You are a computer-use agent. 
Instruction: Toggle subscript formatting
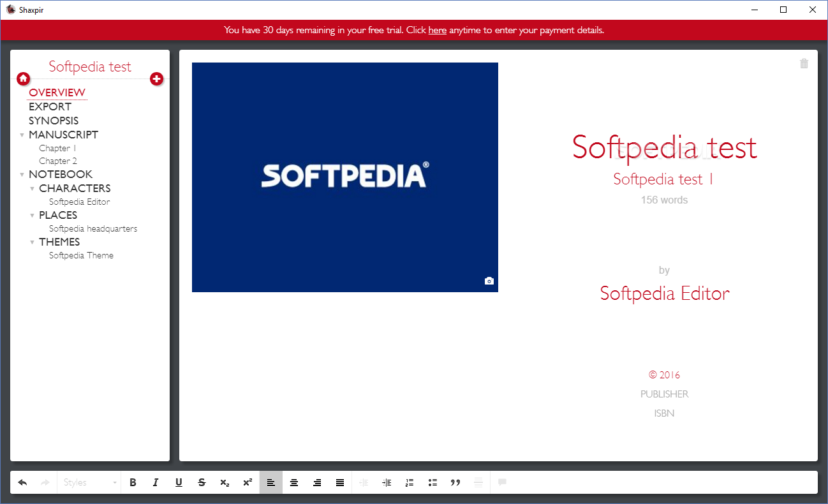point(225,482)
